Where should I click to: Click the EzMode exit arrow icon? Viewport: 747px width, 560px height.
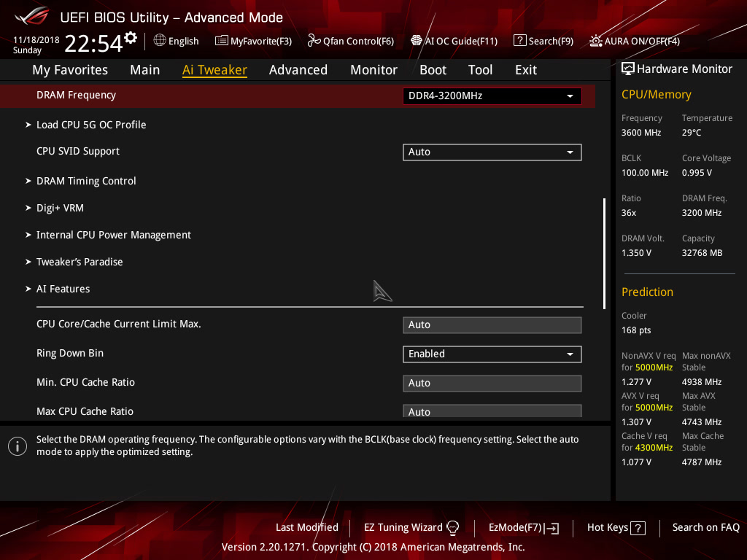(x=551, y=528)
